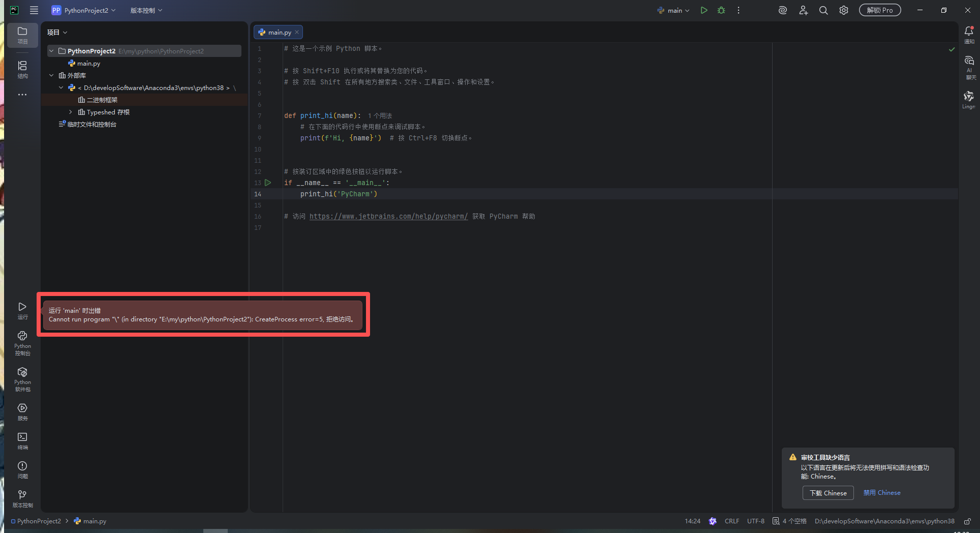Image resolution: width=980 pixels, height=533 pixels.
Task: Close the main.py editor tab
Action: coord(297,32)
